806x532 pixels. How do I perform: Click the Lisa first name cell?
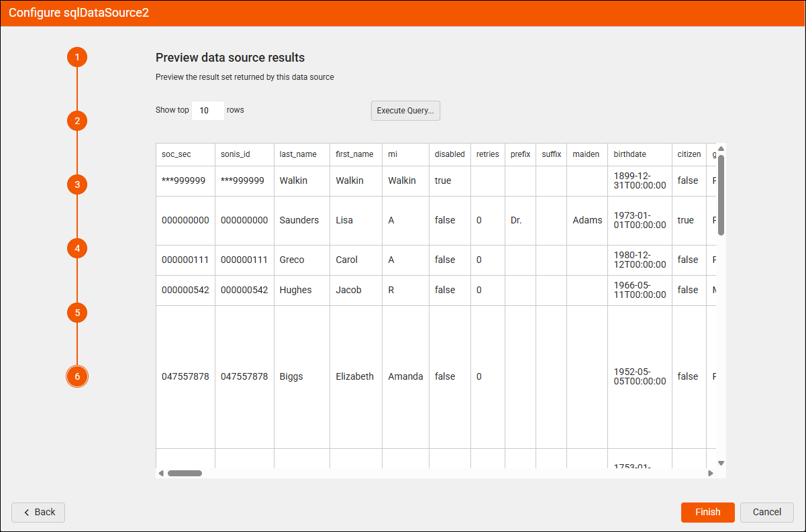(356, 221)
